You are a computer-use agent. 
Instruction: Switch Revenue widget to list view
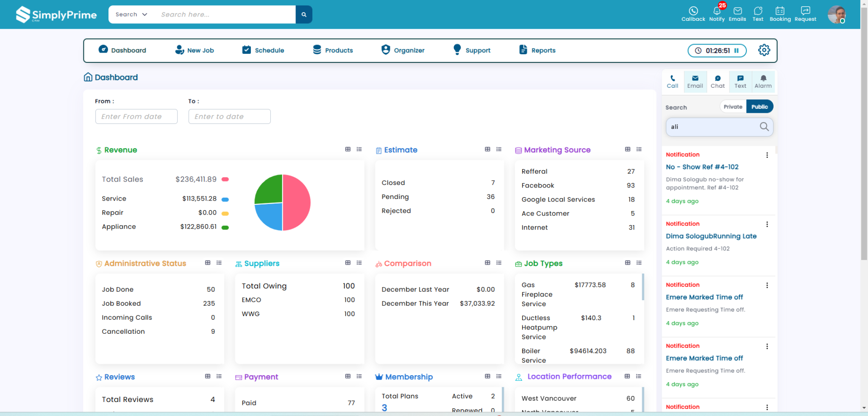coord(359,149)
